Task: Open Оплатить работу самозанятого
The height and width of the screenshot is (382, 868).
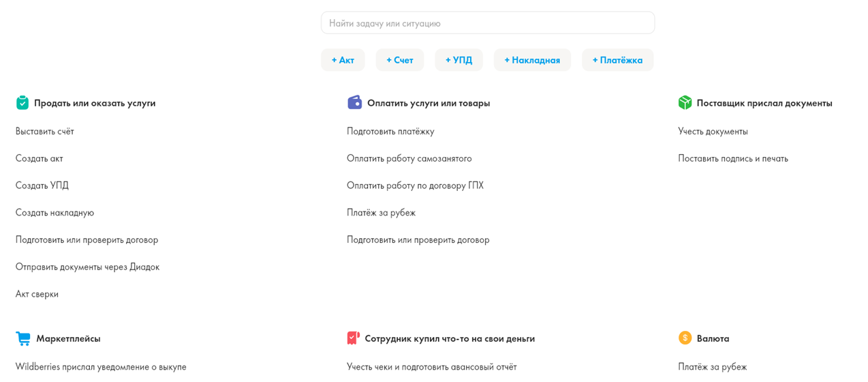Action: [409, 158]
